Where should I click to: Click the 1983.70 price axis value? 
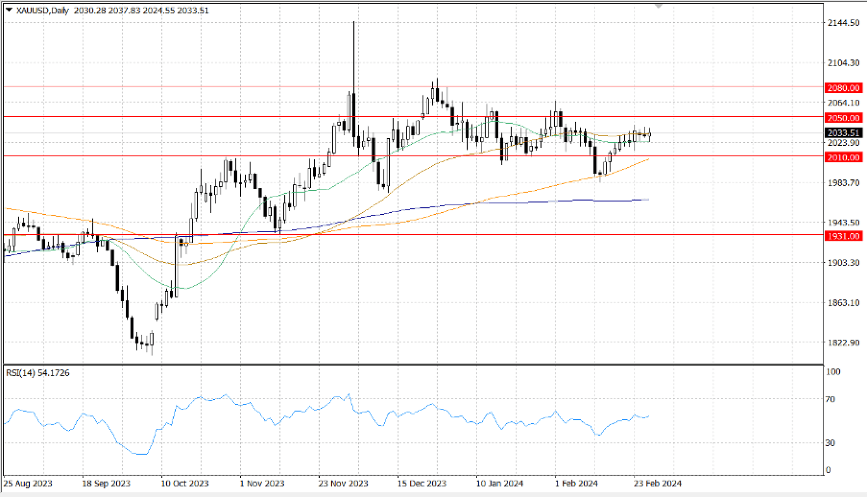tap(844, 183)
